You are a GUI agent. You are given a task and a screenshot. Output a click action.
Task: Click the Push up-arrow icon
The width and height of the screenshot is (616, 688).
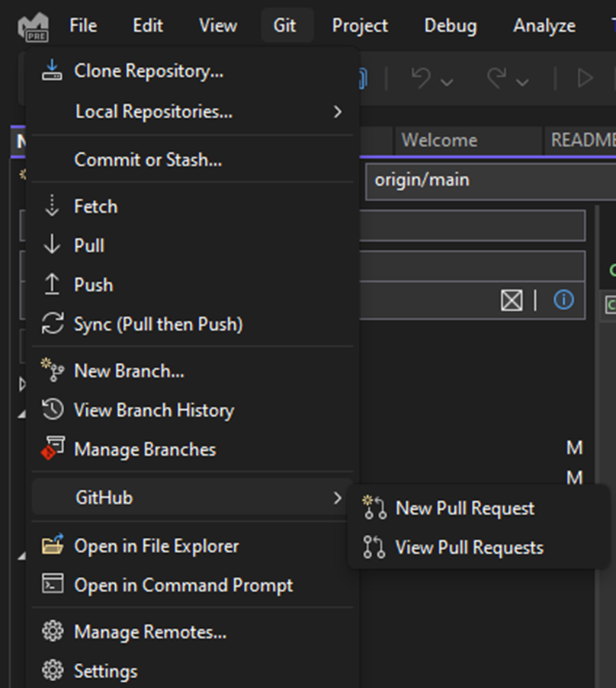point(52,285)
